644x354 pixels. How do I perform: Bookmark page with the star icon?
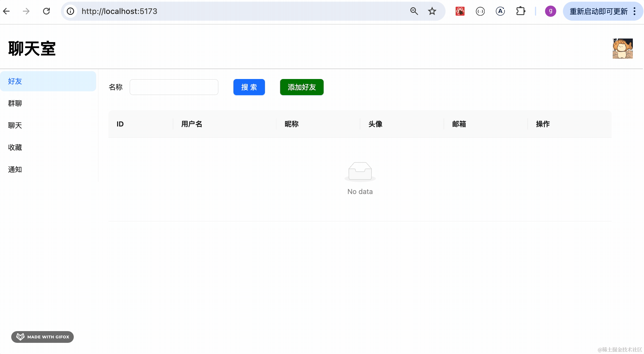click(x=432, y=11)
